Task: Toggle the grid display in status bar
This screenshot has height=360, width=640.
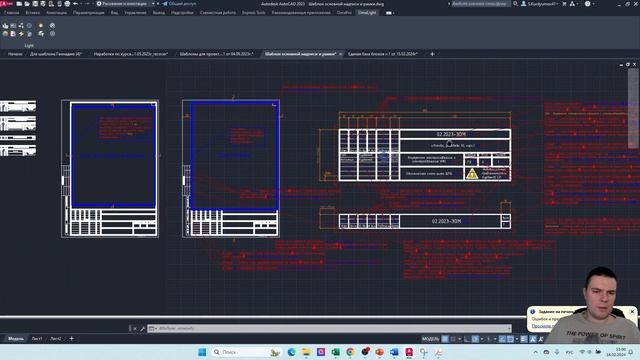Action: pyautogui.click(x=445, y=339)
